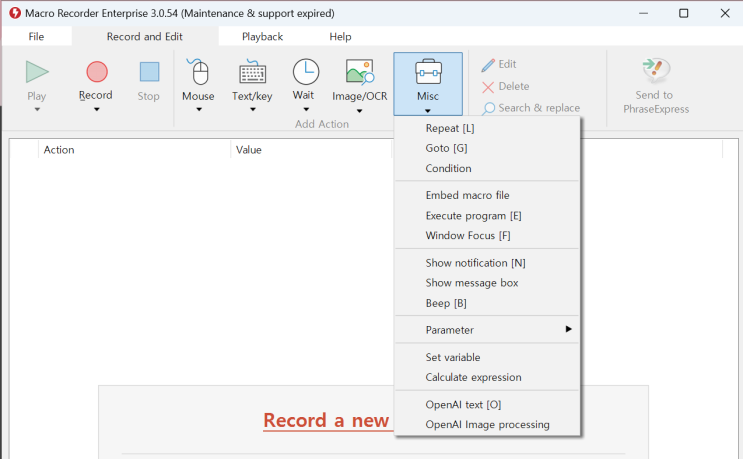Open Search & replace magnifier tool
This screenshot has width=743, height=459.
pos(488,108)
